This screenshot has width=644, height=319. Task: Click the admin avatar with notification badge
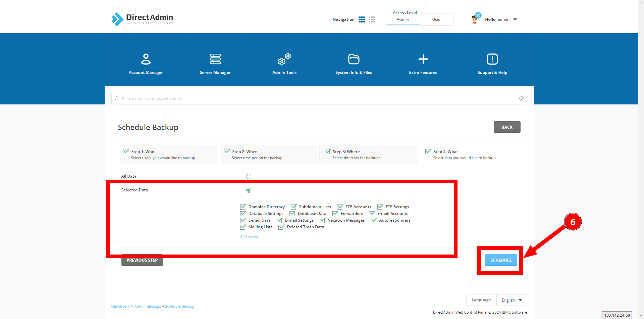(475, 18)
